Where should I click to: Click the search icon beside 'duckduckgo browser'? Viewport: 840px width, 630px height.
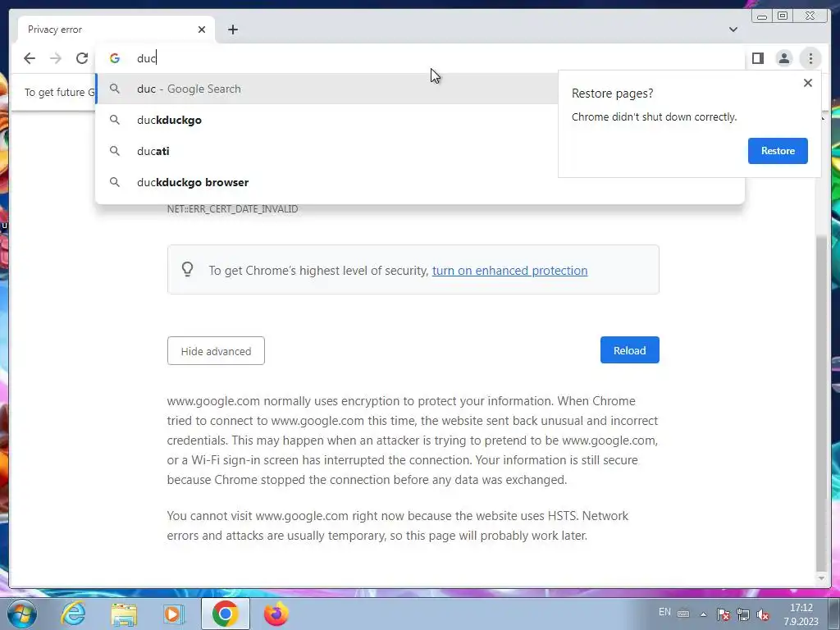115,182
